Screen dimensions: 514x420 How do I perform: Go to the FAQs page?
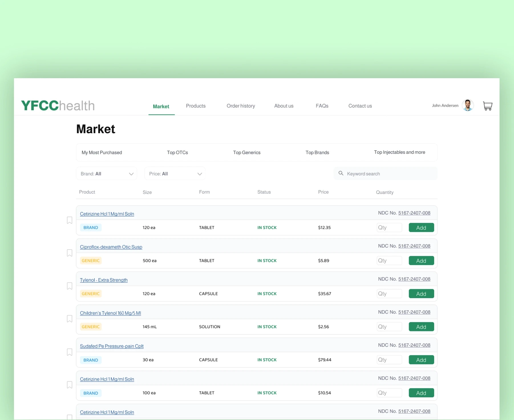click(x=322, y=106)
